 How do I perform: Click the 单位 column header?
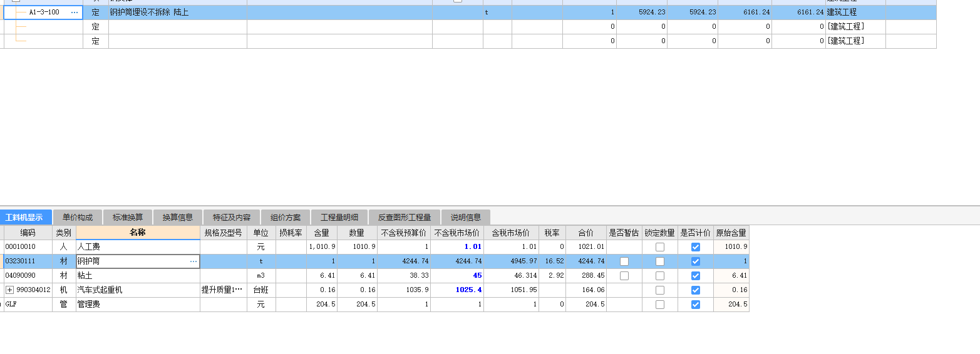coord(261,233)
